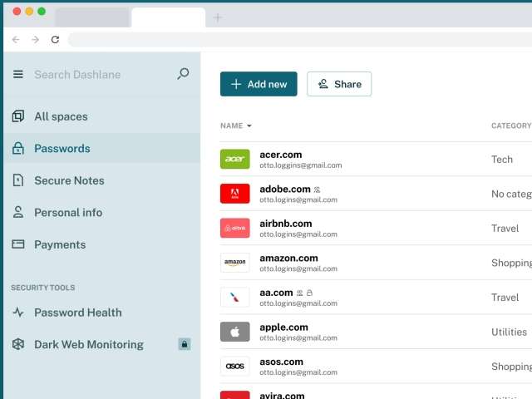Open the asos.com entry
The image size is (532, 399).
coord(376,367)
